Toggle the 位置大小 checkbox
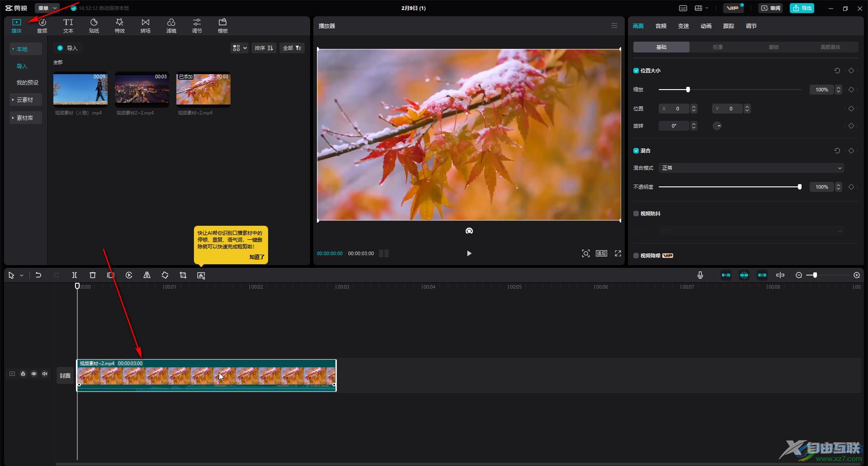This screenshot has height=466, width=868. point(636,71)
